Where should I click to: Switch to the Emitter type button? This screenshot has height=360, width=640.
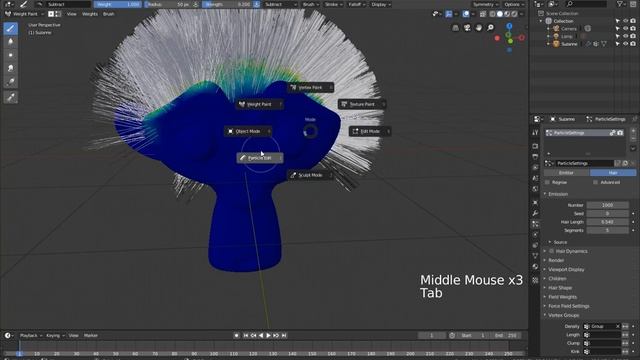point(567,173)
